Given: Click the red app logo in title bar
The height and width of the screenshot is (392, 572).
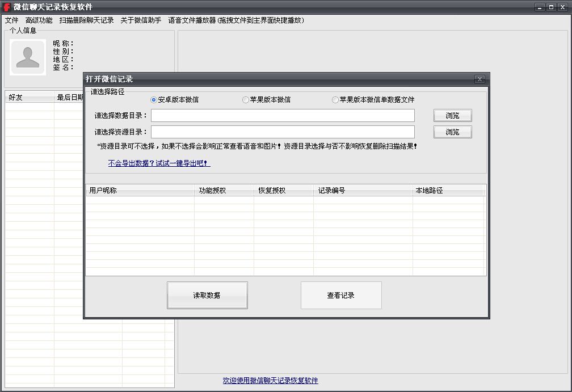Looking at the screenshot, I should coord(7,7).
